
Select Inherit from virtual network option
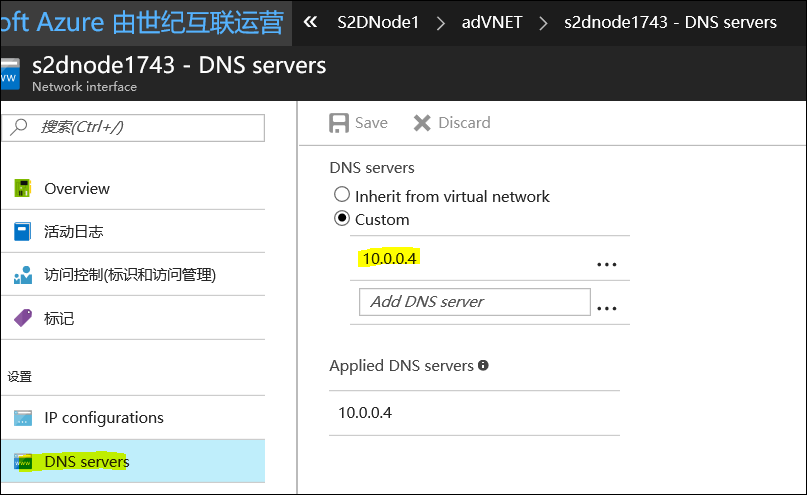342,196
